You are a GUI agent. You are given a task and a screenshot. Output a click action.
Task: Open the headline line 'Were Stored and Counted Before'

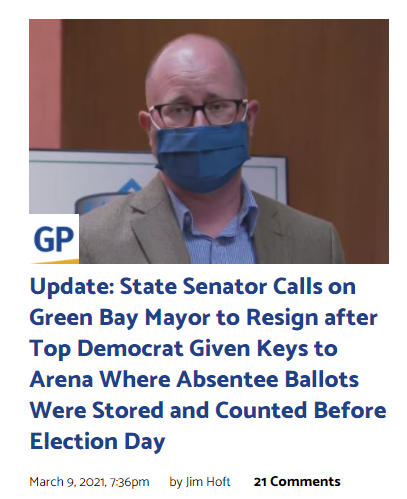coord(208,410)
